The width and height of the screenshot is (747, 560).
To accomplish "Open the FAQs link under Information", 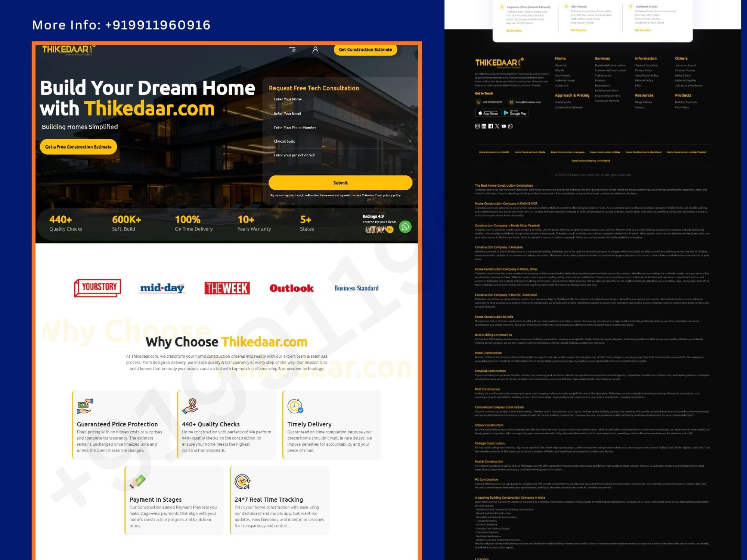I will [638, 85].
